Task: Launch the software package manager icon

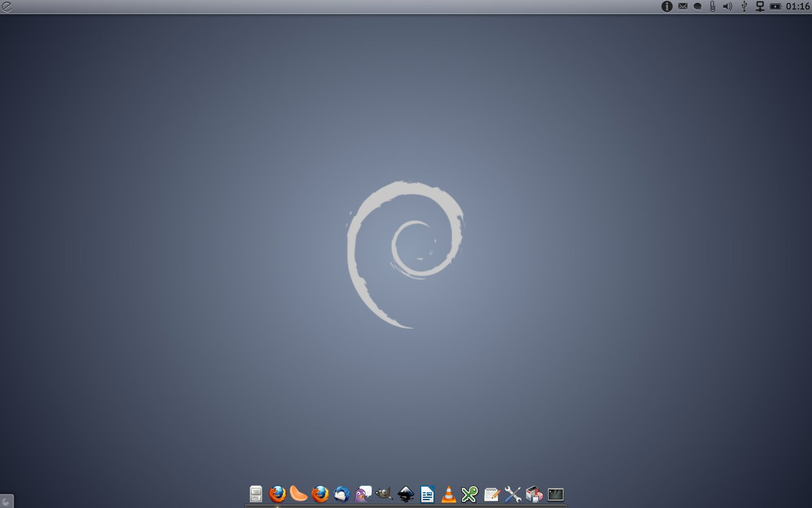Action: point(534,494)
